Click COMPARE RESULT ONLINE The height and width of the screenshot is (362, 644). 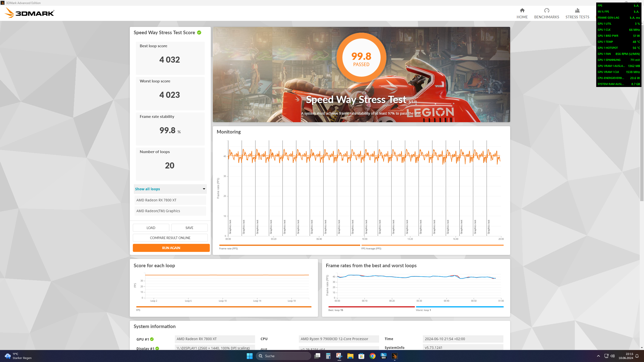[x=170, y=238]
